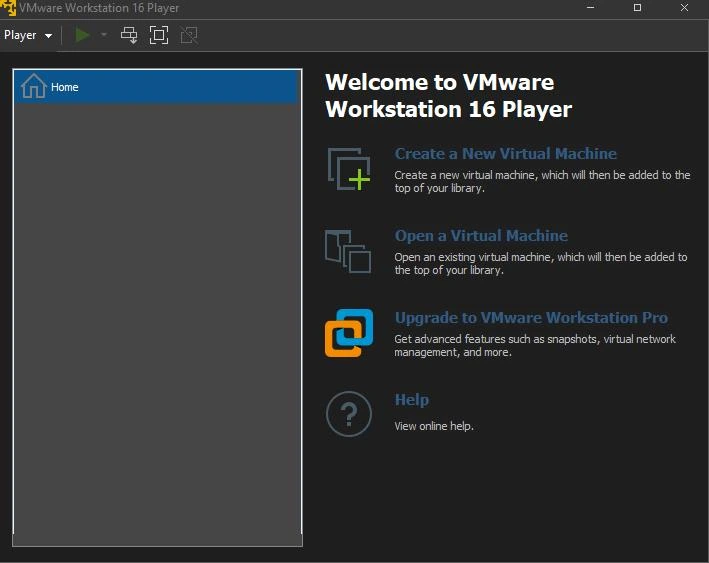The height and width of the screenshot is (563, 709).
Task: Maximize the VMware Workstation Player window
Action: click(x=637, y=8)
